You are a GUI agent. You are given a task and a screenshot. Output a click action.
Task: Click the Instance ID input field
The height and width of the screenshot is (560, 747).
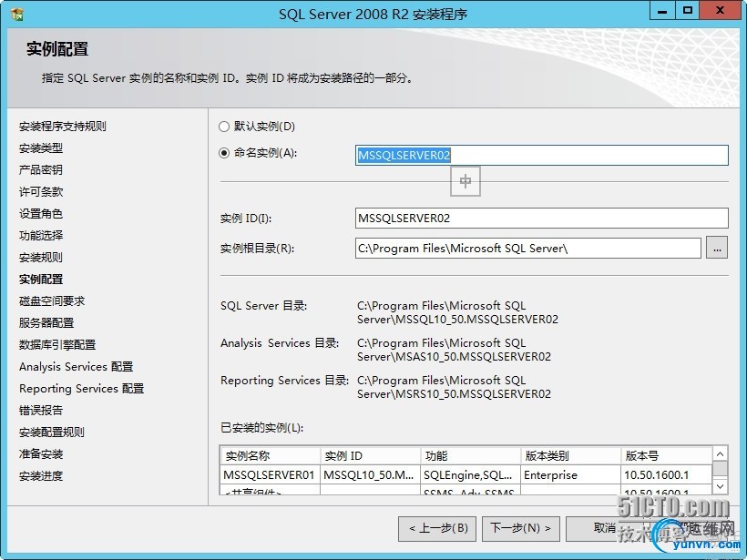[x=542, y=219]
